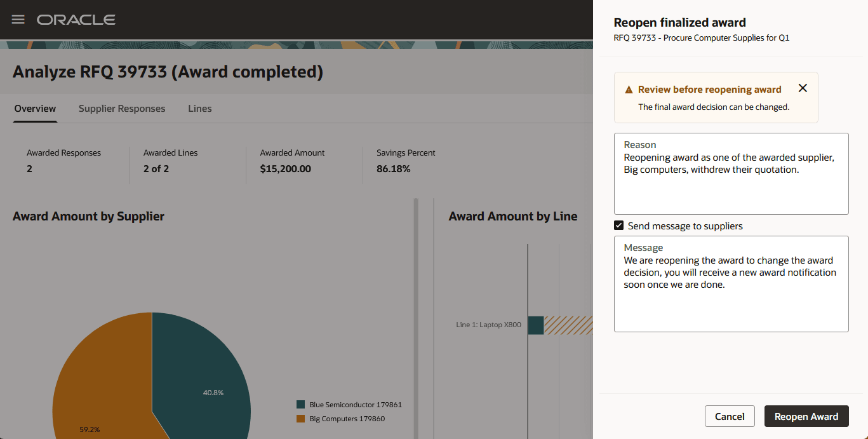Viewport: 868px width, 439px height.
Task: Click the Blue Semiconductor 179861 legend label
Action: tap(356, 405)
